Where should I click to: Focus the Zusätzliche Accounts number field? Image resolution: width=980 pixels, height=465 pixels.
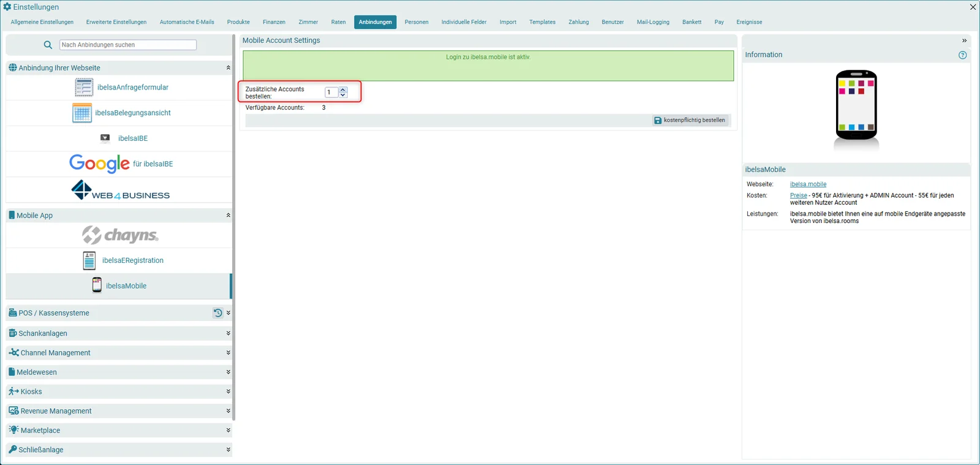tap(331, 93)
